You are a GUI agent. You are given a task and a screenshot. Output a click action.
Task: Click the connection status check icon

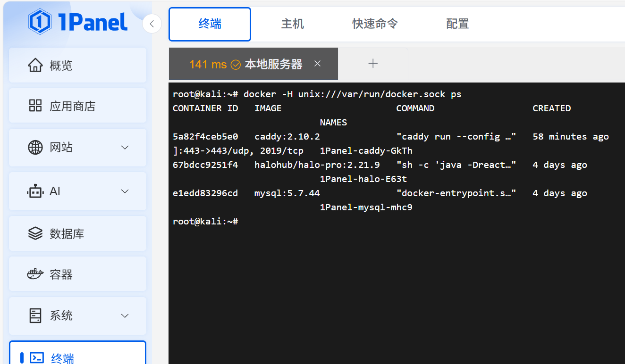click(236, 65)
